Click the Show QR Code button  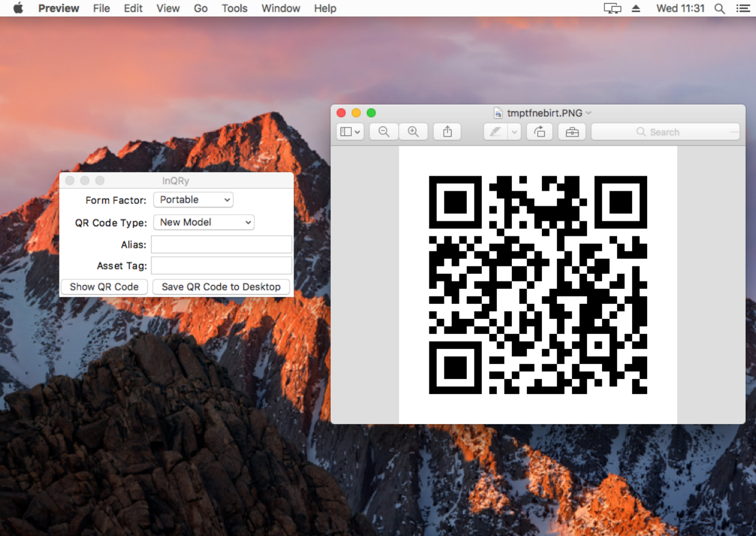click(104, 287)
